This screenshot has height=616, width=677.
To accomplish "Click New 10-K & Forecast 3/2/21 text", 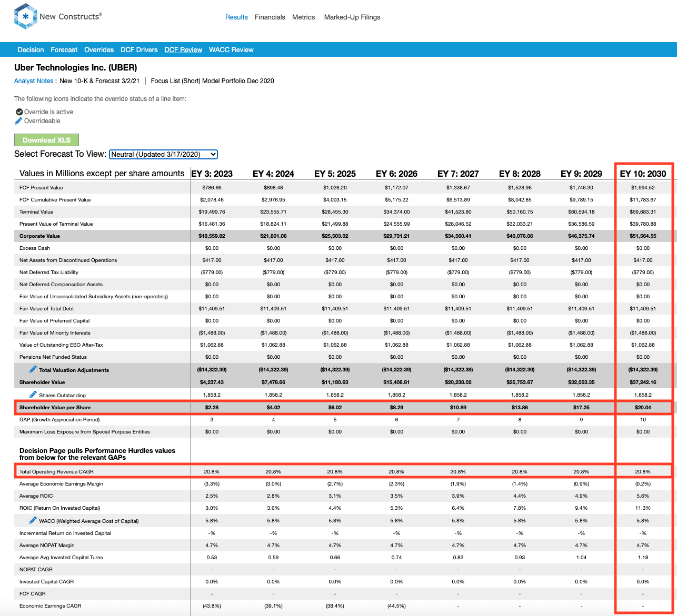I will (x=99, y=81).
